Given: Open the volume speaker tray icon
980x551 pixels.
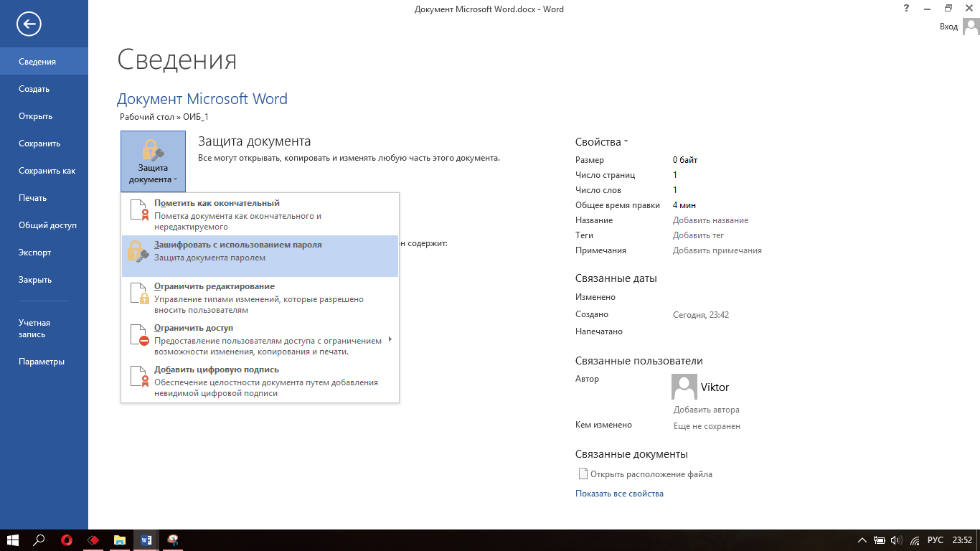Looking at the screenshot, I should click(x=897, y=540).
